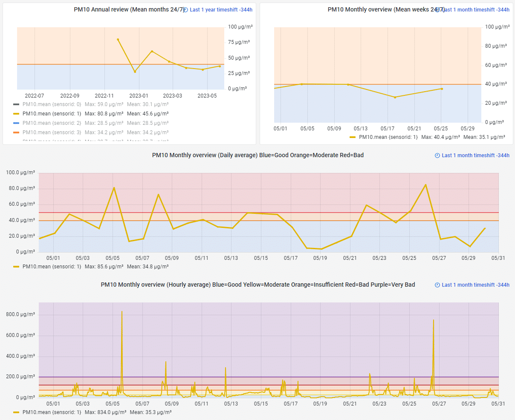Image resolution: width=515 pixels, height=420 pixels.
Task: Open color picker for sensorid 0 gray swatch
Action: 16,104
